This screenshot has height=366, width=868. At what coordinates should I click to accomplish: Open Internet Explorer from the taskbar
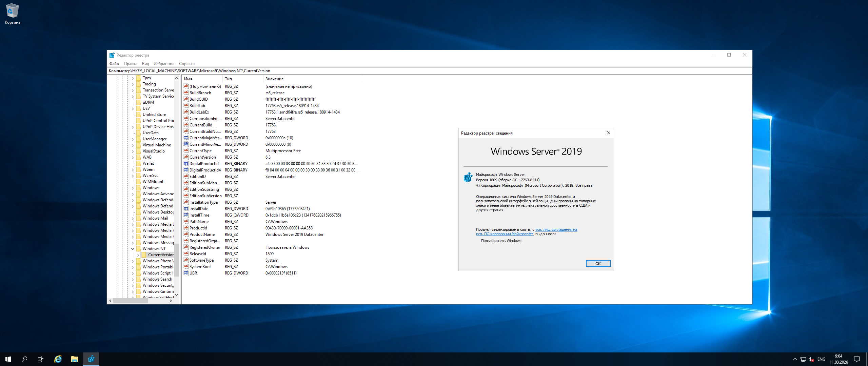coord(58,359)
